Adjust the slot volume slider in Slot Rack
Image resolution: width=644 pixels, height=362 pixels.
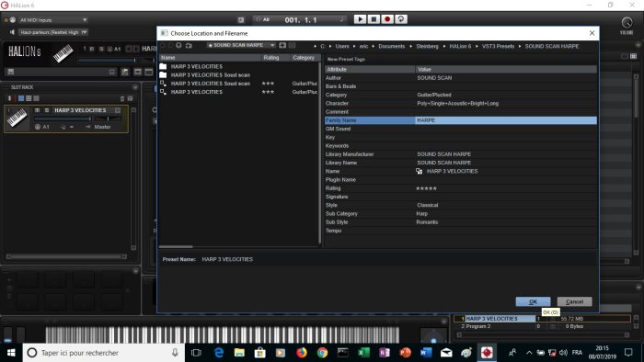point(63,119)
